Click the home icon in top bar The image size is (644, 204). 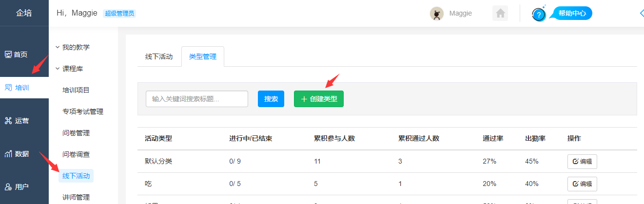500,14
